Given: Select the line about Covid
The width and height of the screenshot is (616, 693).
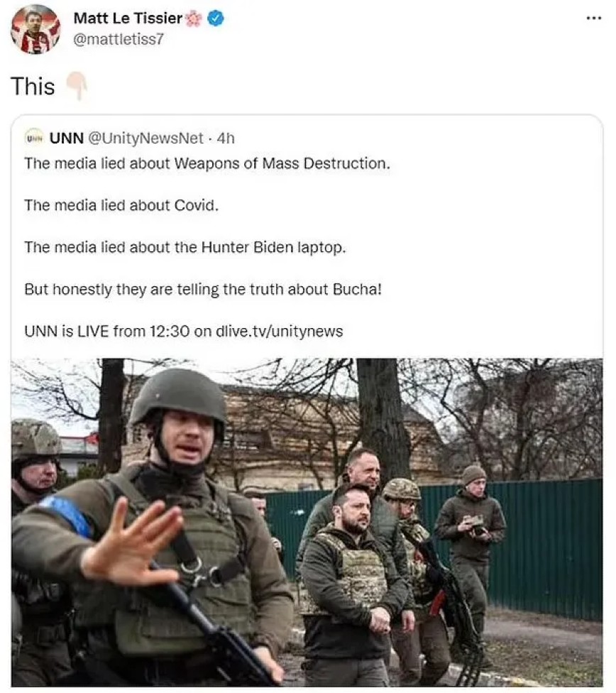Looking at the screenshot, I should pos(121,205).
